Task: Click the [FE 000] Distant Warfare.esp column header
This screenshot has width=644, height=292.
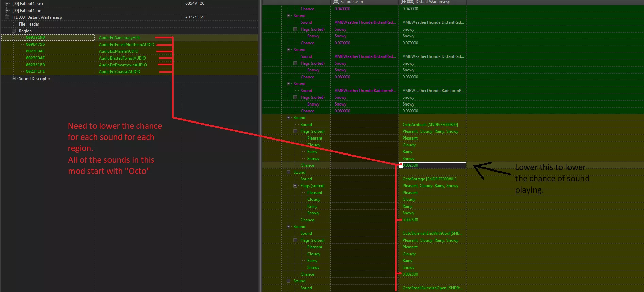Action: pos(432,2)
